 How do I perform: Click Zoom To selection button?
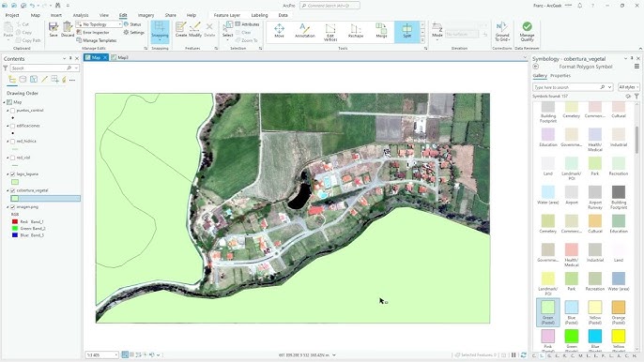click(246, 40)
